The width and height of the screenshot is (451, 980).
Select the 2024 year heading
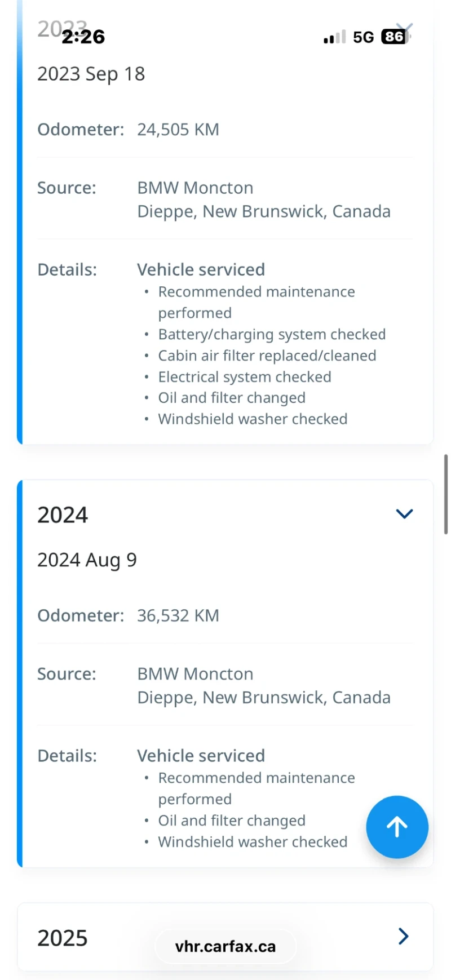(x=62, y=513)
